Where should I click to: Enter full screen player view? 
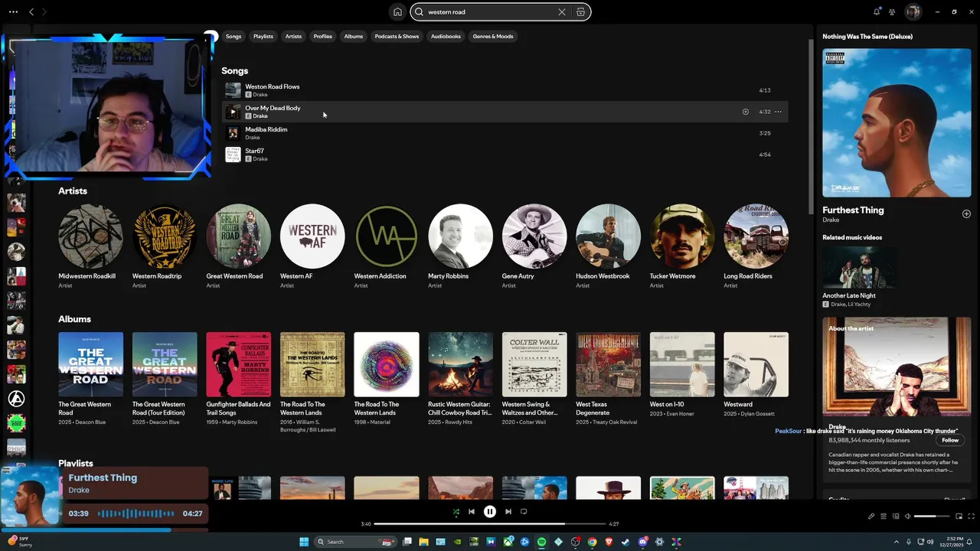pyautogui.click(x=971, y=516)
